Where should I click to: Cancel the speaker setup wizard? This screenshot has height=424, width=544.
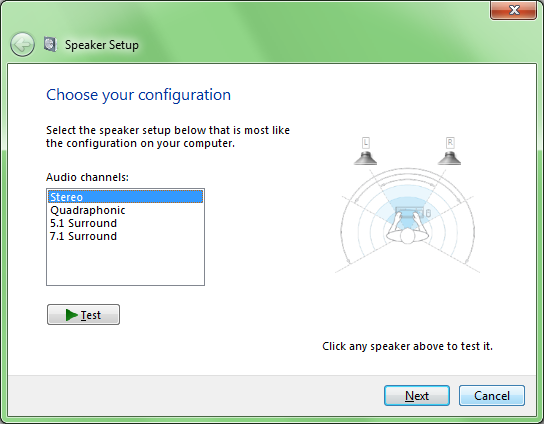(492, 396)
